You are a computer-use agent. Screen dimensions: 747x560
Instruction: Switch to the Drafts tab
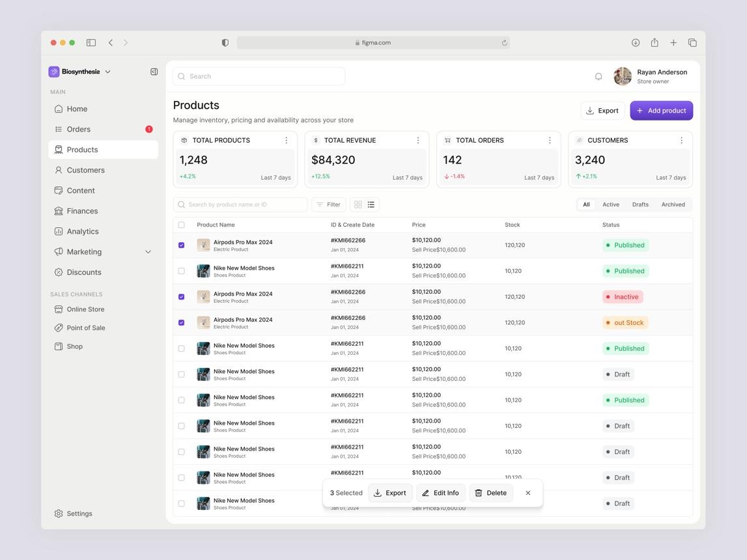[640, 204]
